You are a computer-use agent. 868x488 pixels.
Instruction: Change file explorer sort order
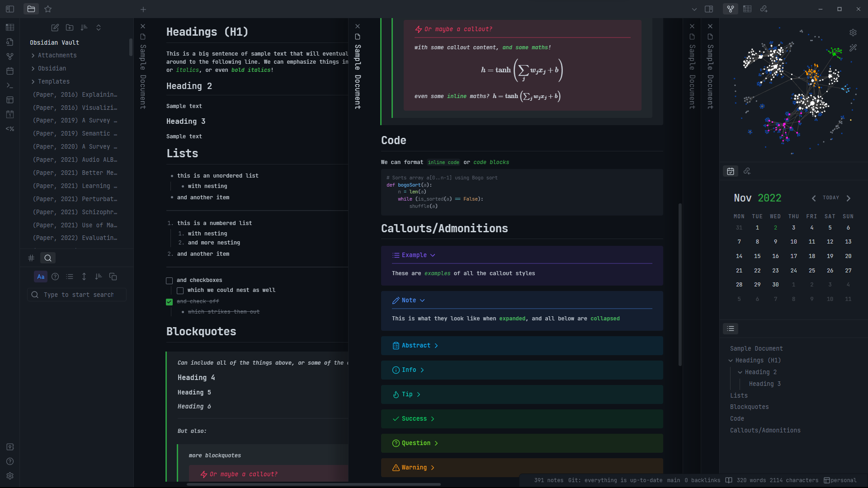84,28
